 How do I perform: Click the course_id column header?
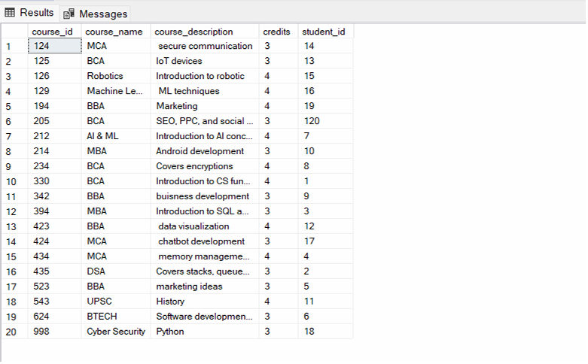point(54,32)
